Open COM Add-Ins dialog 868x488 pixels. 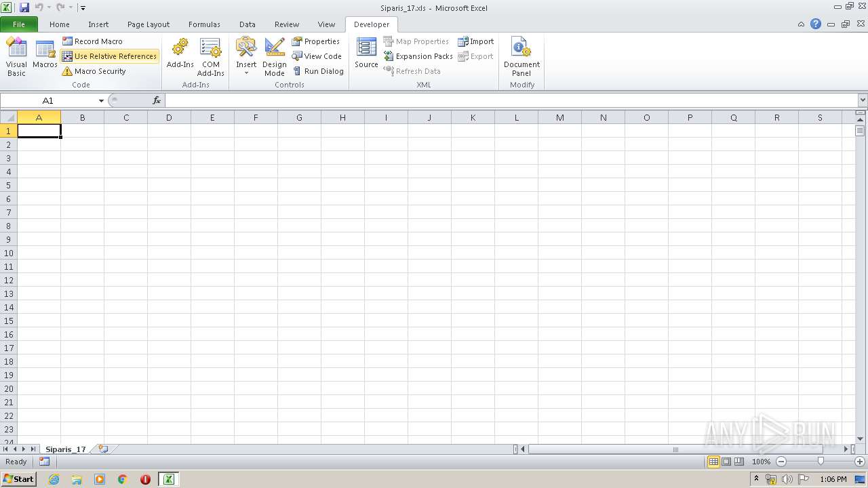[x=211, y=57]
